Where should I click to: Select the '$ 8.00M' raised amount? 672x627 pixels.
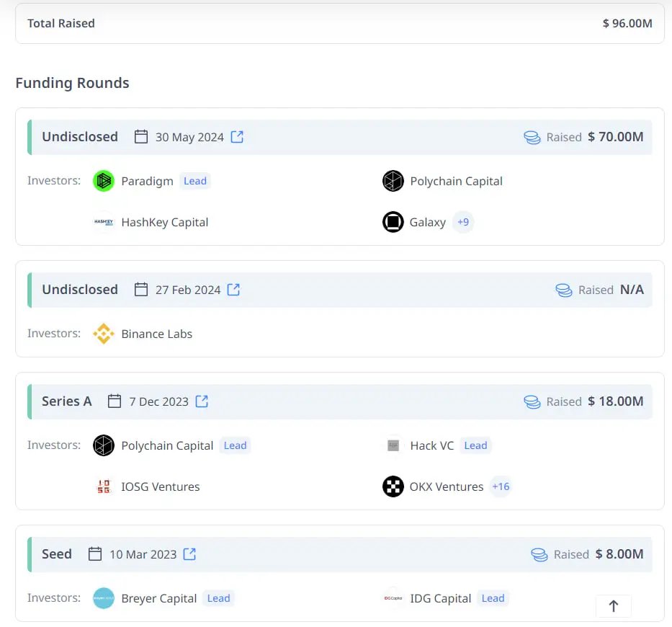coord(619,554)
